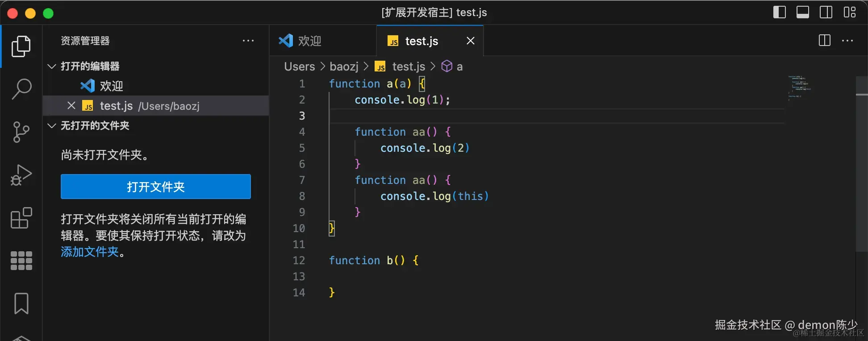Viewport: 868px width, 341px height.
Task: Close test.js in the open editors list
Action: click(x=71, y=106)
